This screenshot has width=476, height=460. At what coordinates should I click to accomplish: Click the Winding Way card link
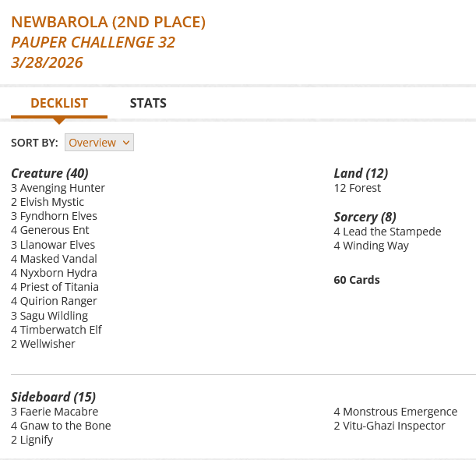tap(376, 246)
